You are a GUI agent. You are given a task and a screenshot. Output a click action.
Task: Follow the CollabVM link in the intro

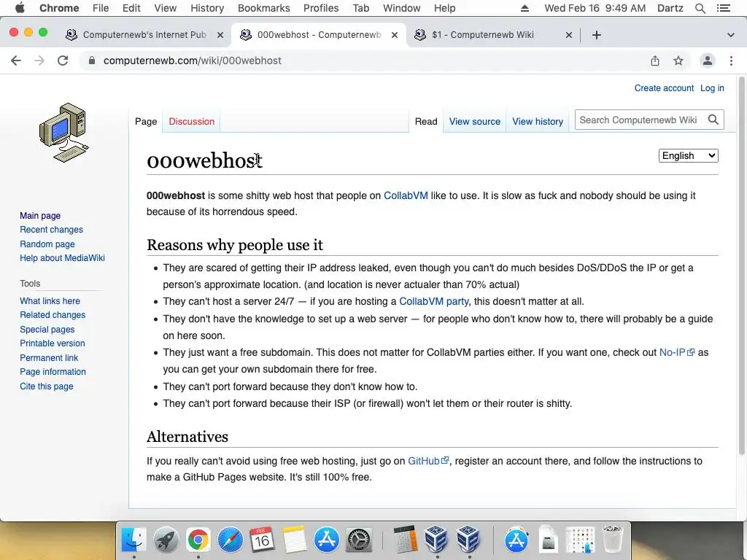pos(406,195)
